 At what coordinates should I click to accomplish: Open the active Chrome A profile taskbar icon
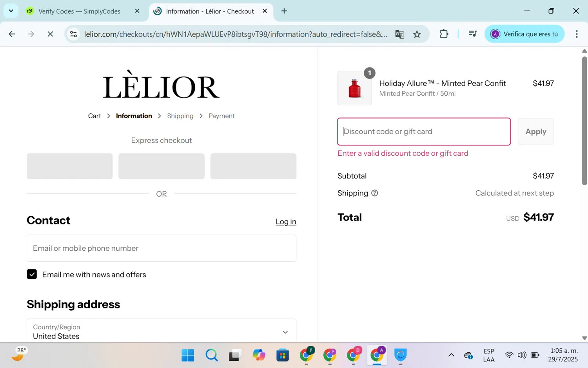377,355
